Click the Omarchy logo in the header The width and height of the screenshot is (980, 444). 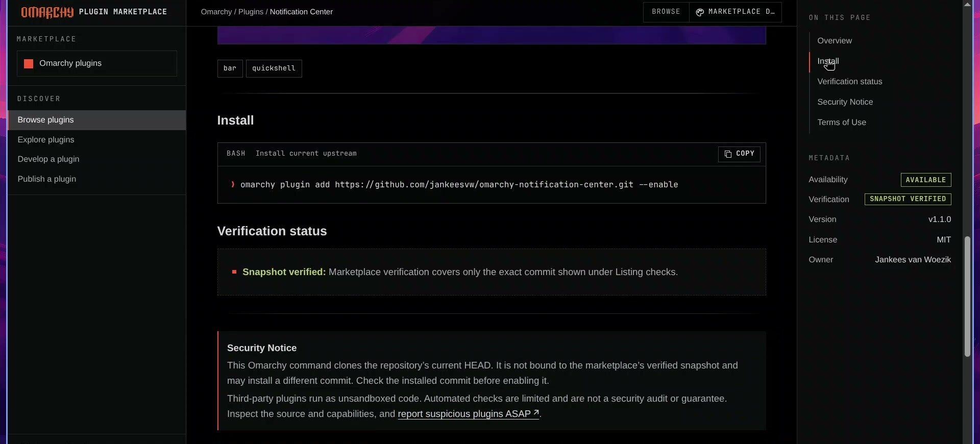point(47,12)
